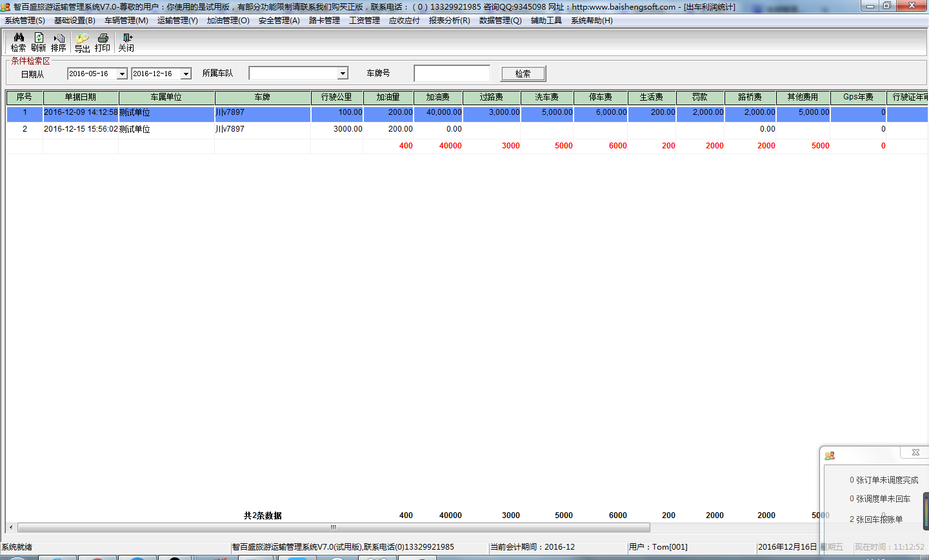Click the 打印 printer toolbar icon

click(103, 43)
